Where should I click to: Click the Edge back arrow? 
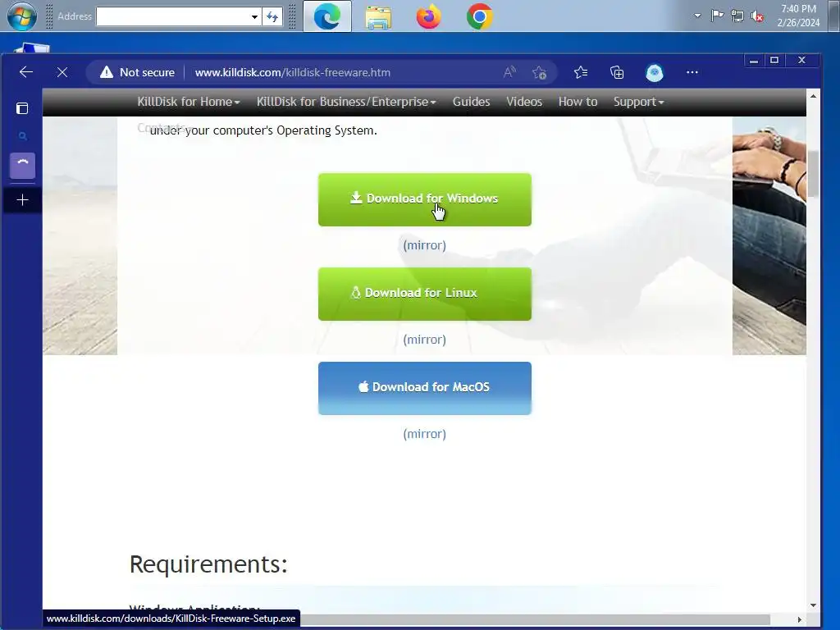25,72
